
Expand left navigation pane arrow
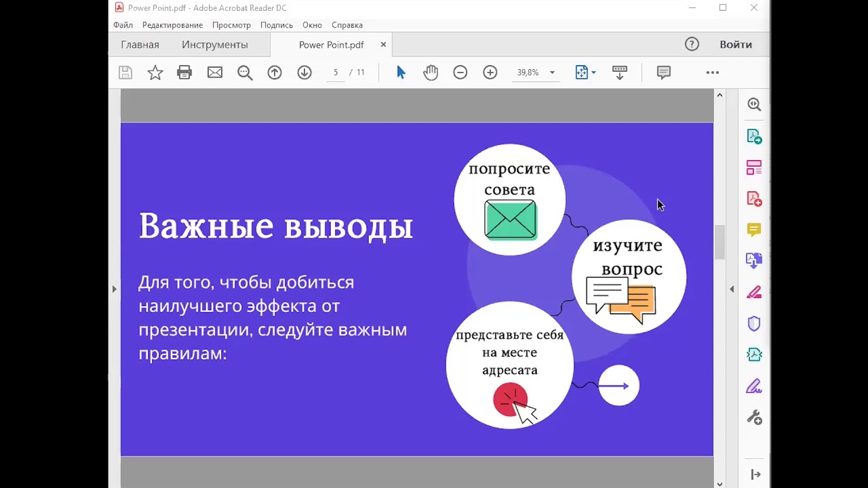(114, 289)
